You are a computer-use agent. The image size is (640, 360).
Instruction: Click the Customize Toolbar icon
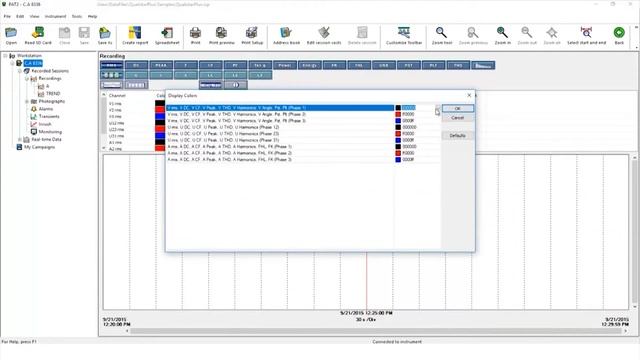(404, 36)
